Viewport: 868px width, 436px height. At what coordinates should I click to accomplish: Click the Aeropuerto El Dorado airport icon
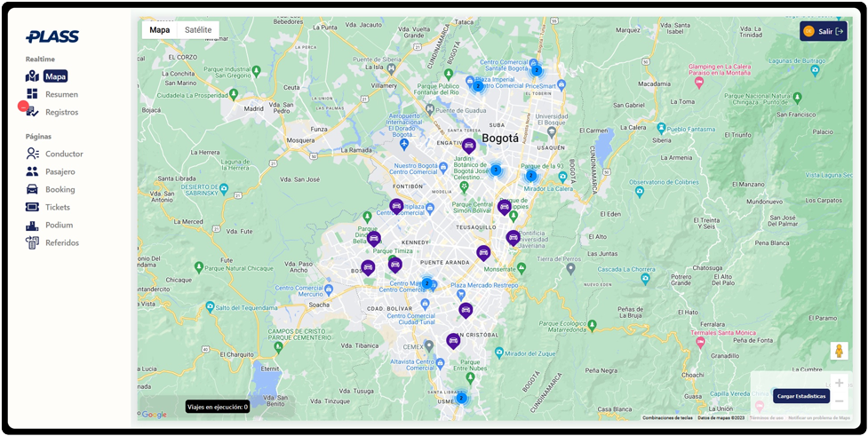click(403, 144)
